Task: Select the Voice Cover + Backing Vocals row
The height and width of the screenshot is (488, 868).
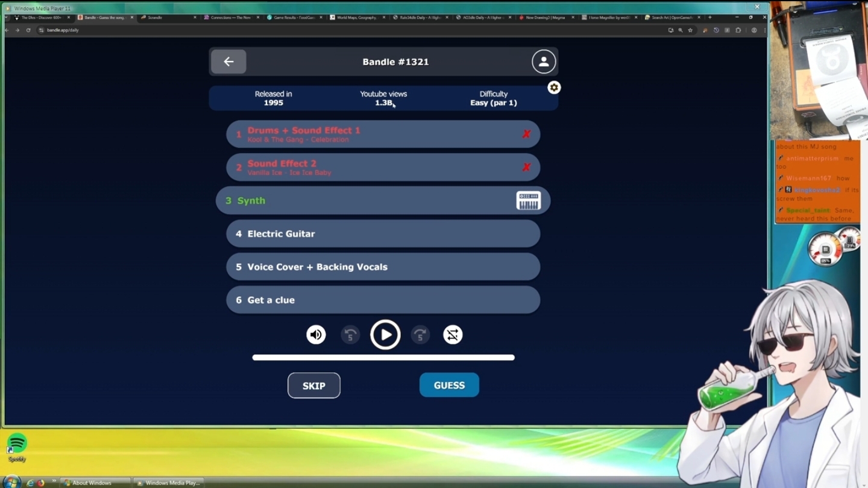Action: point(383,267)
